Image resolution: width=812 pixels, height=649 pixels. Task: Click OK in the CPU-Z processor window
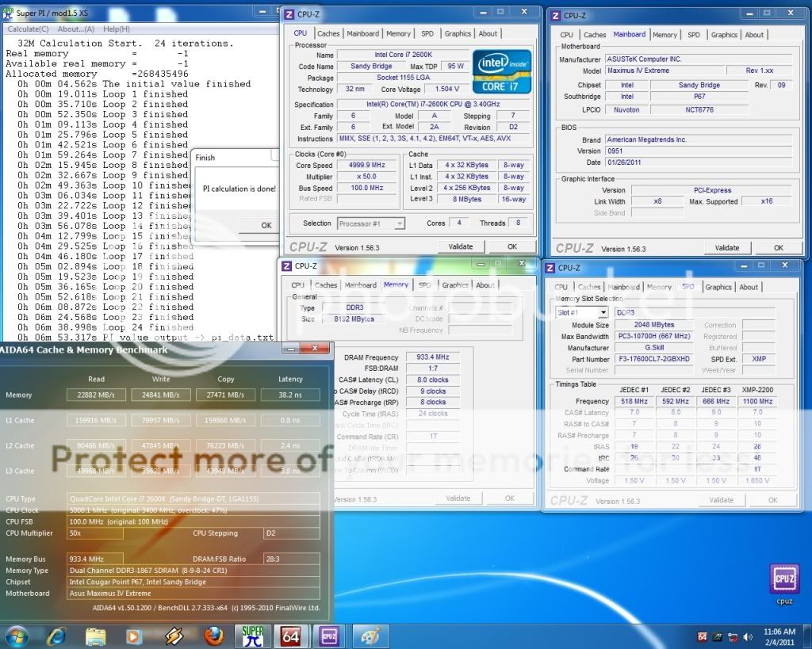pyautogui.click(x=512, y=247)
